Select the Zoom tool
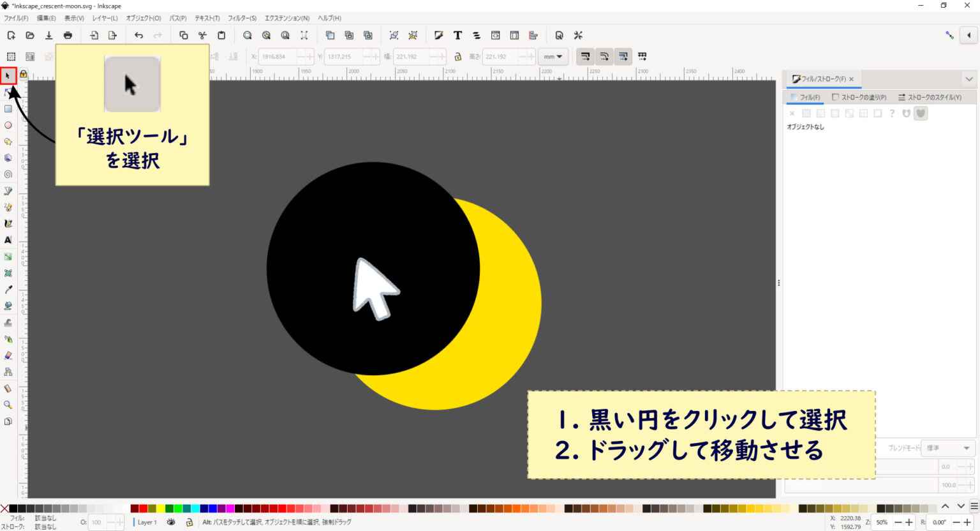 click(8, 405)
